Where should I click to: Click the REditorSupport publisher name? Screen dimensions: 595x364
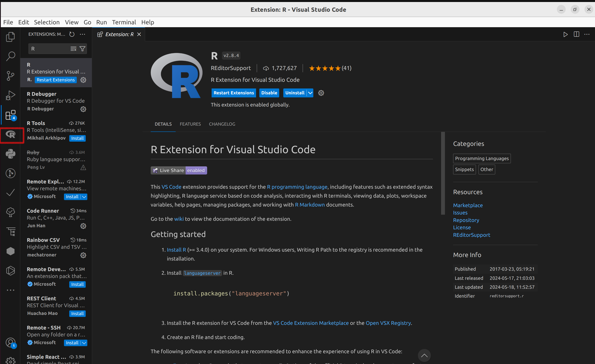click(231, 68)
